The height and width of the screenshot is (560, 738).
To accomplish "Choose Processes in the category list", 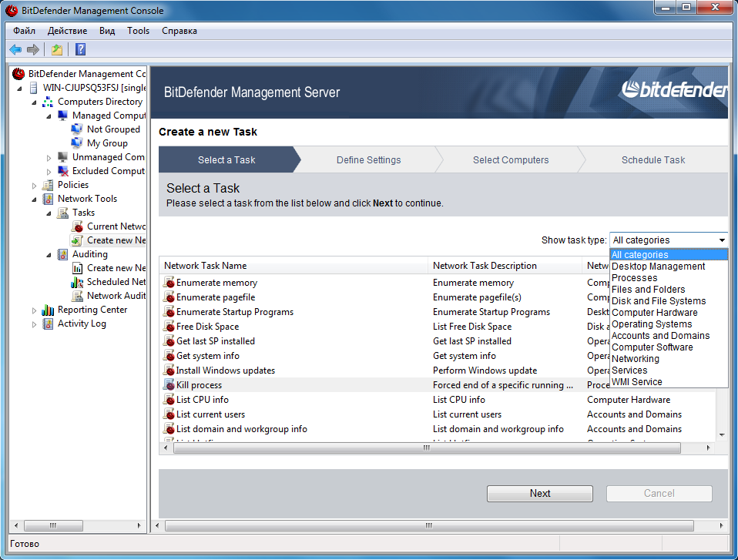I will (669, 277).
